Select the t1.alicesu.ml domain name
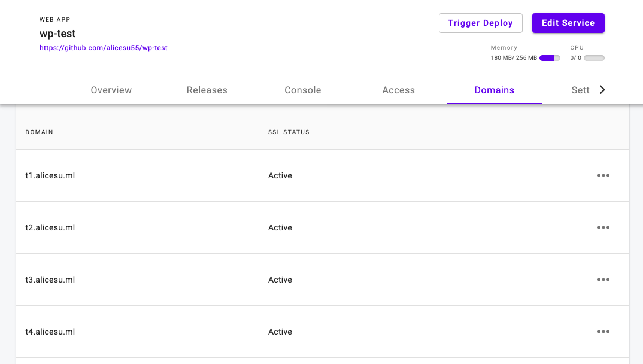 coord(50,175)
